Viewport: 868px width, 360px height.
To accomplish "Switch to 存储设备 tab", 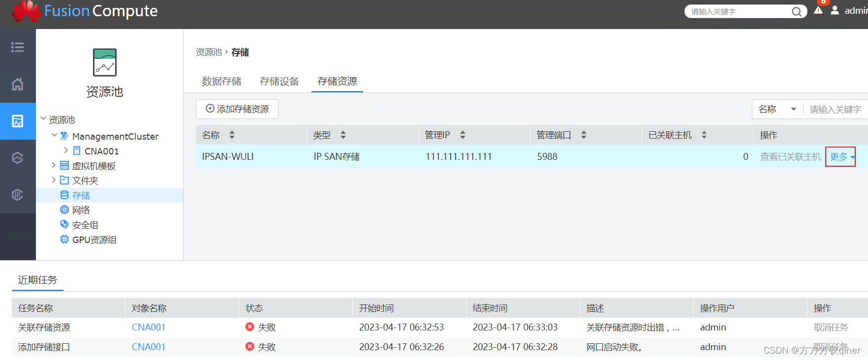I will pos(279,81).
